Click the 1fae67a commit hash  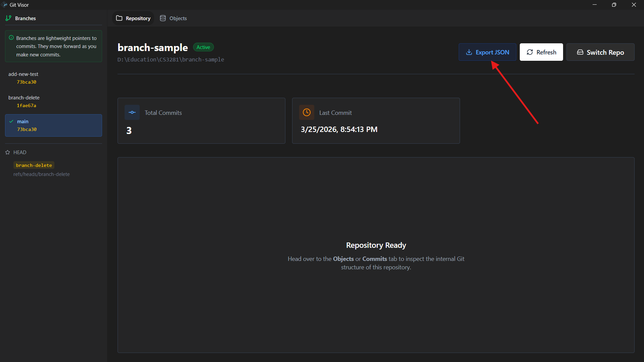tap(27, 105)
